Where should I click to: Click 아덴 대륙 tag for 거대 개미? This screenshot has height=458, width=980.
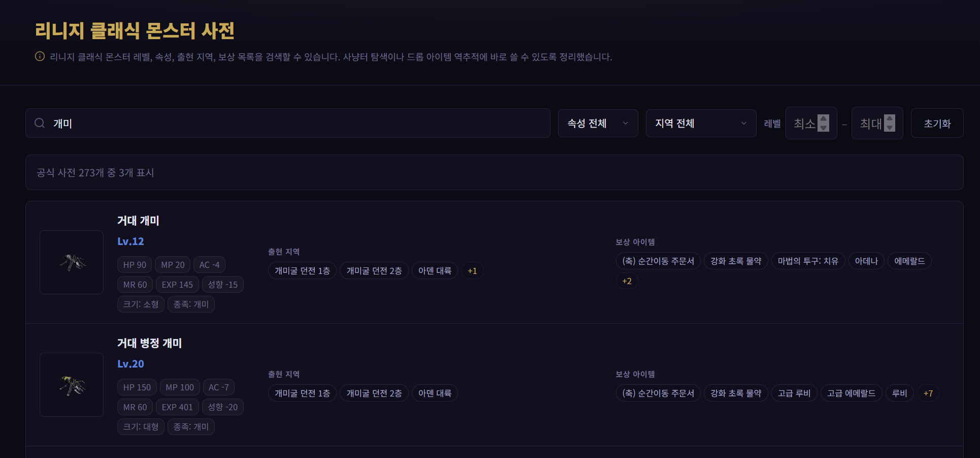pyautogui.click(x=435, y=271)
